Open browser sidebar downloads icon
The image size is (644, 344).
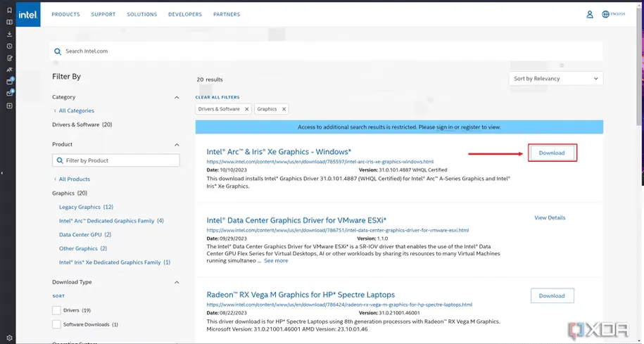(x=9, y=34)
